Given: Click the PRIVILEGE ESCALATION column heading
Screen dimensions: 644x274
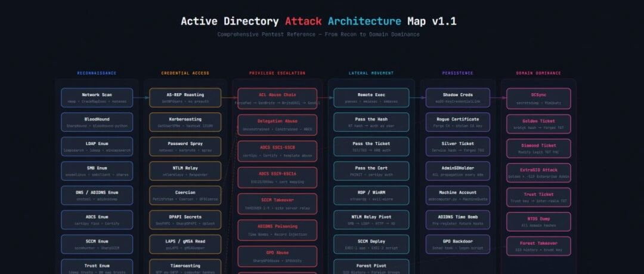Looking at the screenshot, I should pos(277,73).
